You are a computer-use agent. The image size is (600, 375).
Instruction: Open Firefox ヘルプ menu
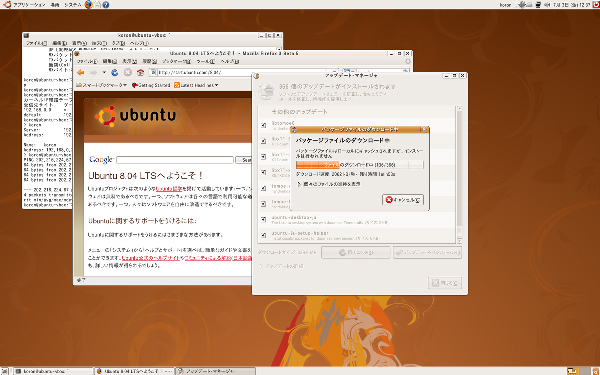(230, 61)
